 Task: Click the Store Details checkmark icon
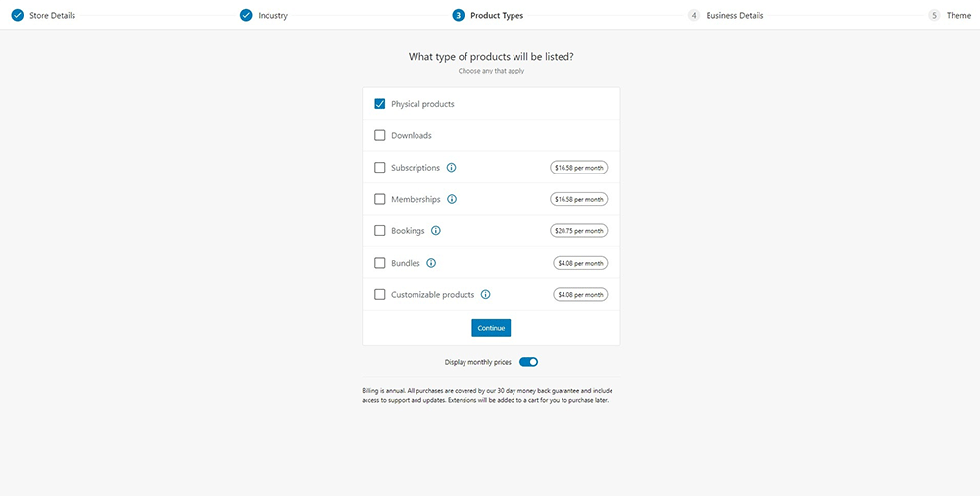click(x=17, y=15)
